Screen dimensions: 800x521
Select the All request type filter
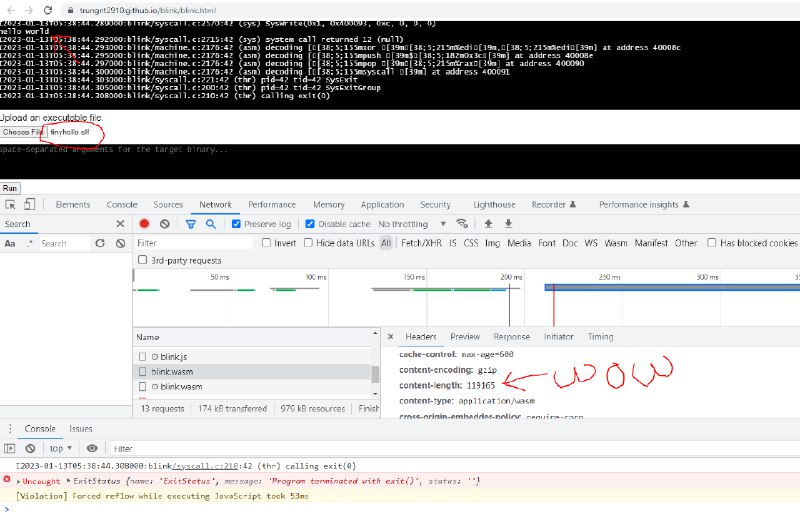(x=386, y=243)
